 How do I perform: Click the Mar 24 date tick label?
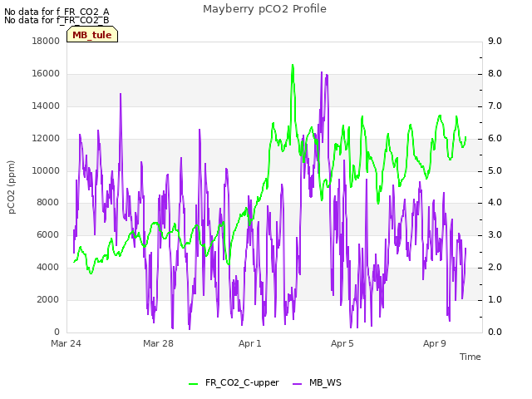(x=66, y=343)
